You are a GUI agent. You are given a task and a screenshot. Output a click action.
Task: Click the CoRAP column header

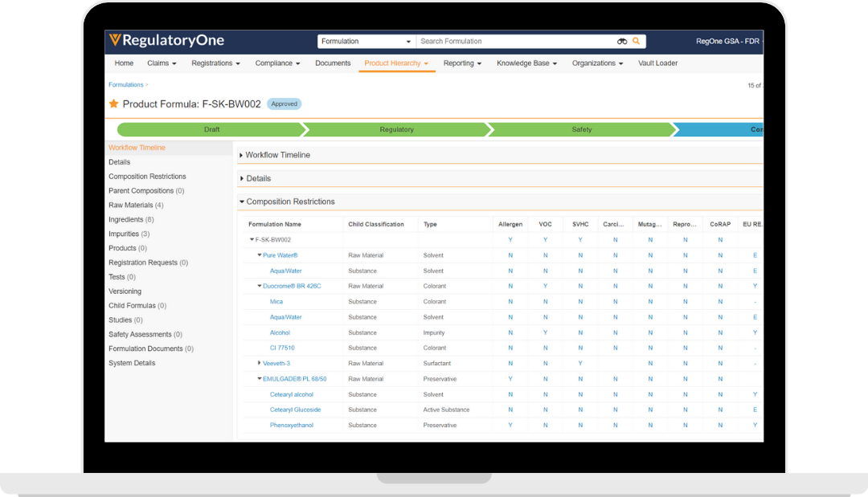tap(720, 225)
